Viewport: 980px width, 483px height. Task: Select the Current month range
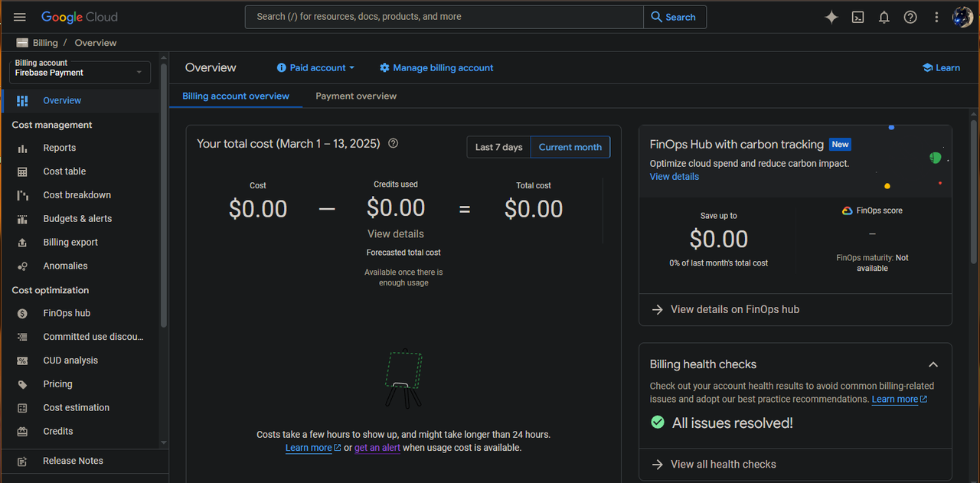[570, 147]
